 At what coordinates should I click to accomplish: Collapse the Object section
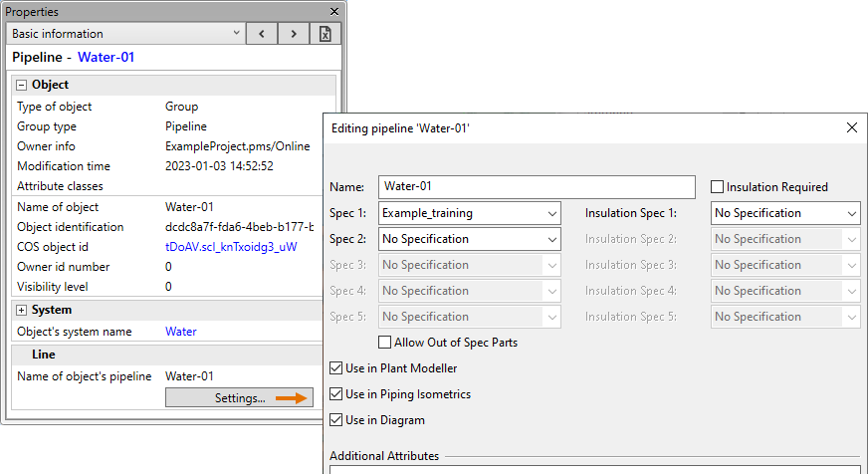coord(21,86)
